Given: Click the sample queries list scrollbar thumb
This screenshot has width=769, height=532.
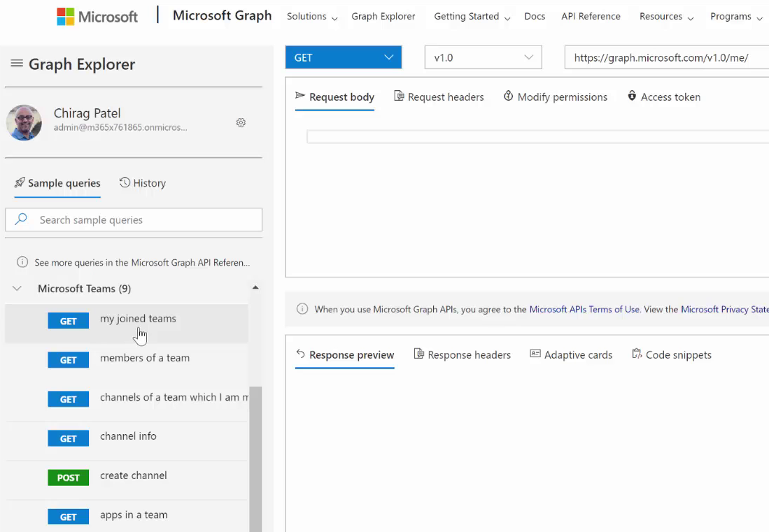Looking at the screenshot, I should 255,459.
